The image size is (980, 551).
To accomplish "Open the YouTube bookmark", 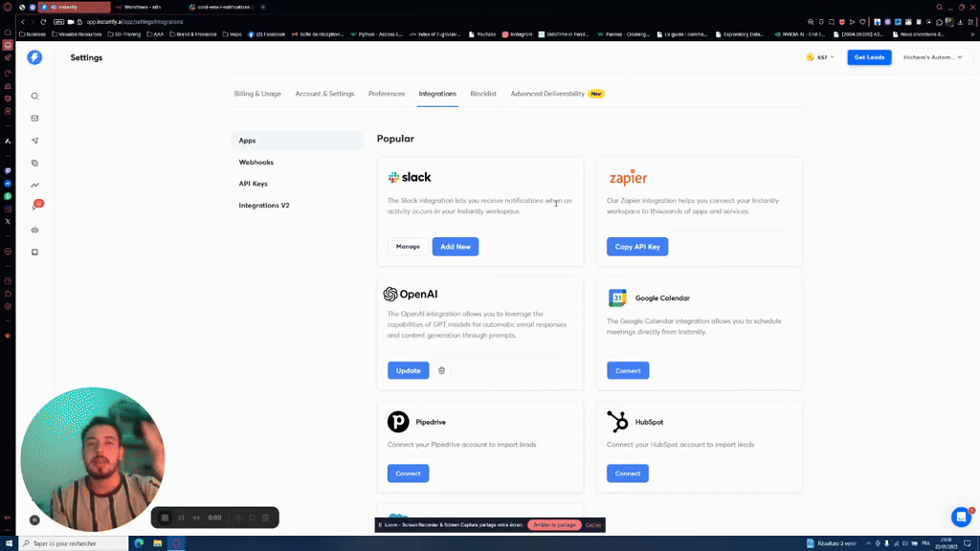I will tap(482, 34).
